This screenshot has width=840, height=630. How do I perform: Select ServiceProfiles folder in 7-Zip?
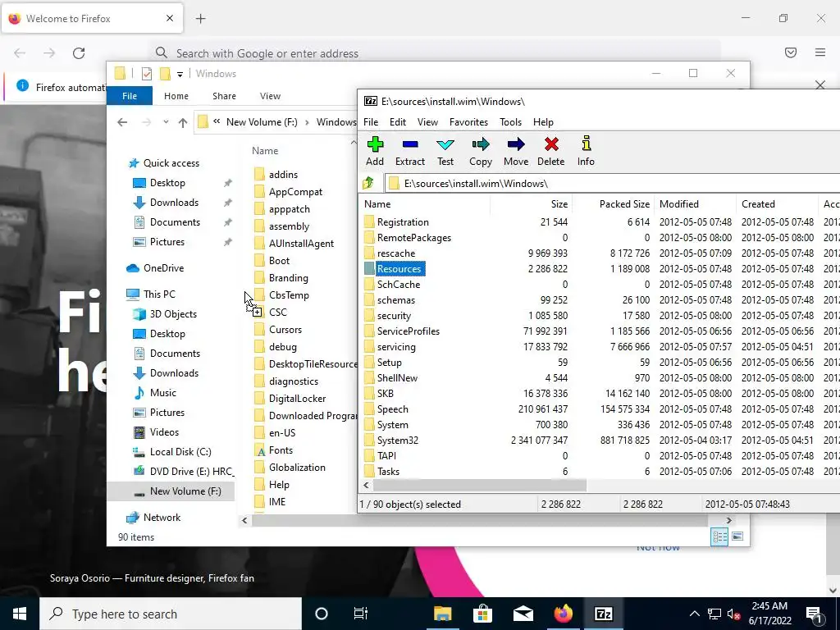click(409, 331)
